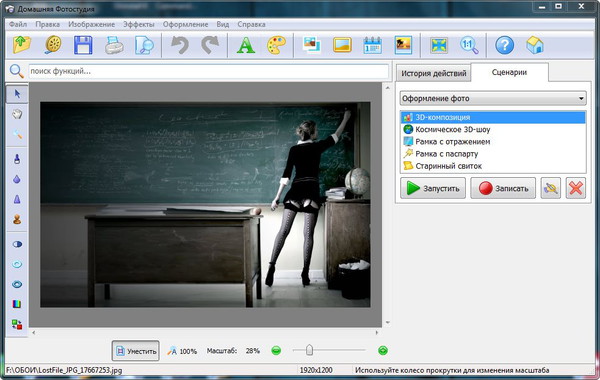Open the Вид menu
Screen dimensions: 600x380
pyautogui.click(x=223, y=24)
